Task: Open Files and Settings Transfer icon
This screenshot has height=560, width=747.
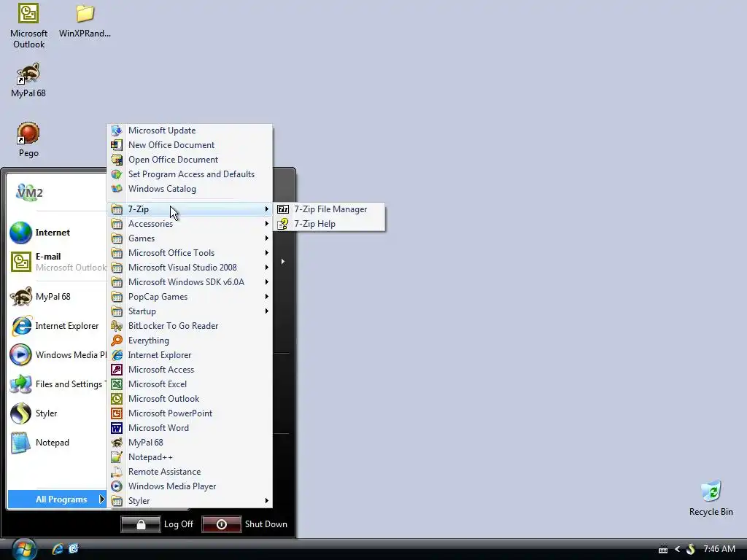Action: tap(21, 384)
